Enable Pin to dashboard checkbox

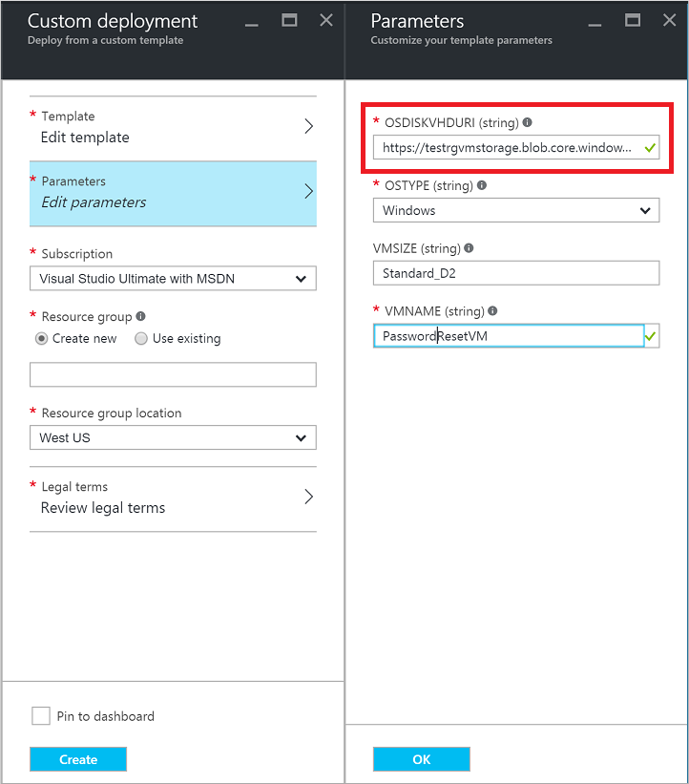[x=41, y=716]
